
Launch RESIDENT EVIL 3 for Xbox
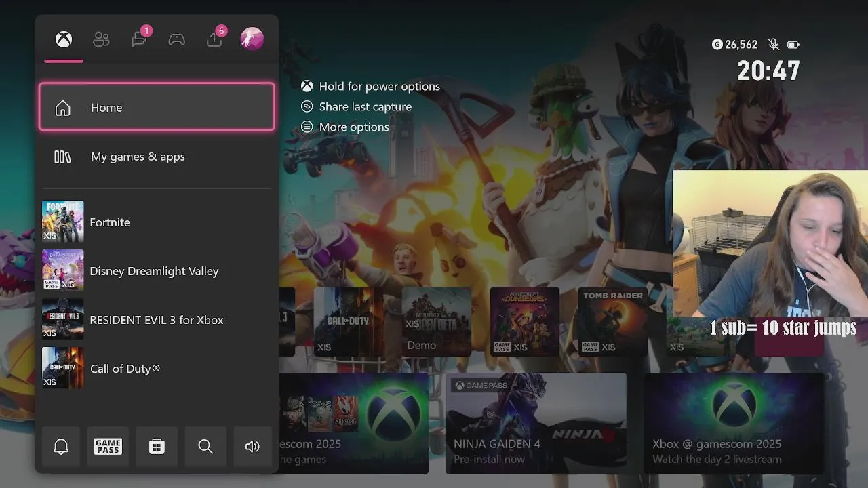pos(157,320)
